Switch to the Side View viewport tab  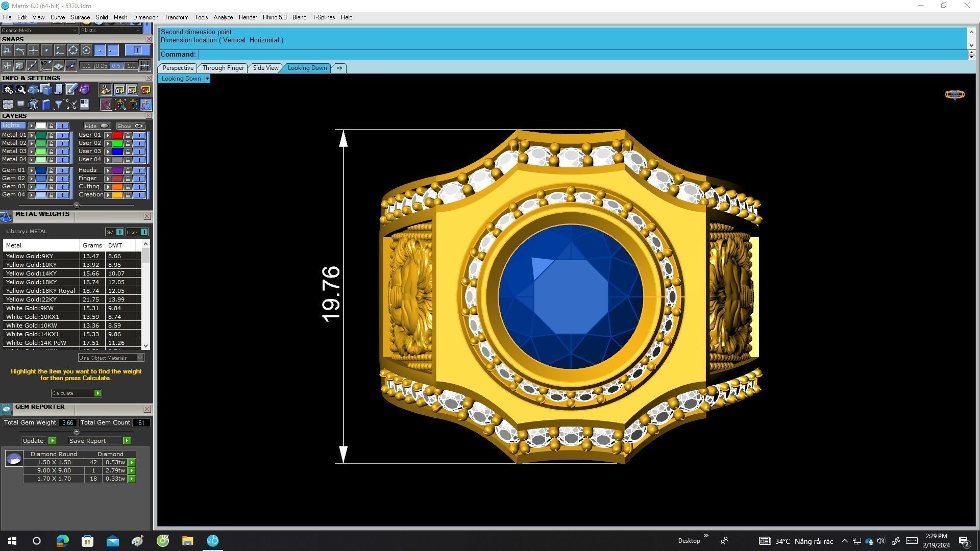(x=265, y=68)
